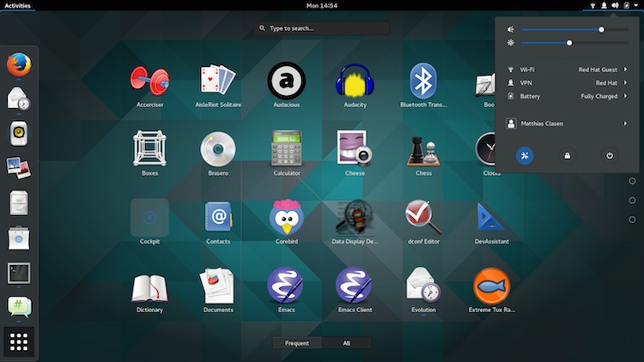Click Activities in the top bar
This screenshot has height=362, width=644.
17,6
